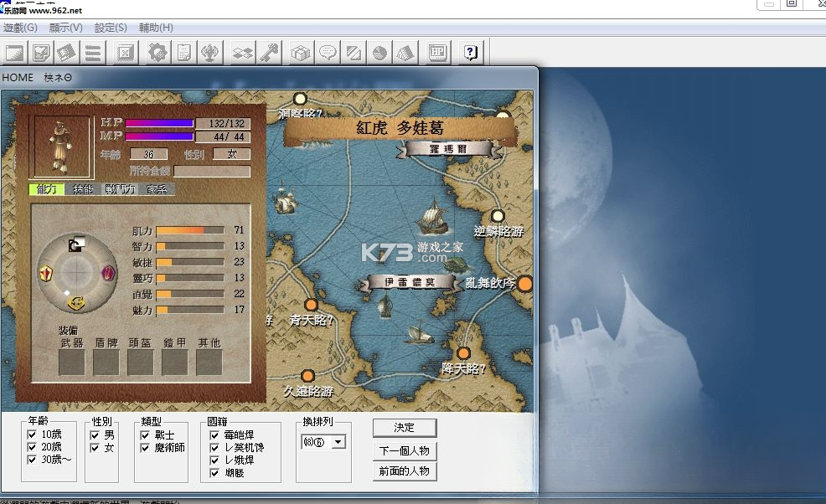Click the boxed X toolbar icon
Screen dimensions: 826x504
(126, 53)
